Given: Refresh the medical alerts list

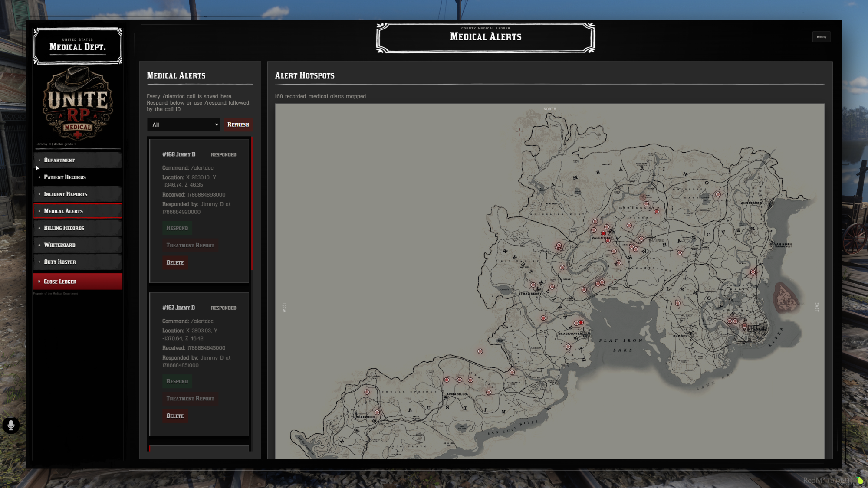Looking at the screenshot, I should click(238, 124).
